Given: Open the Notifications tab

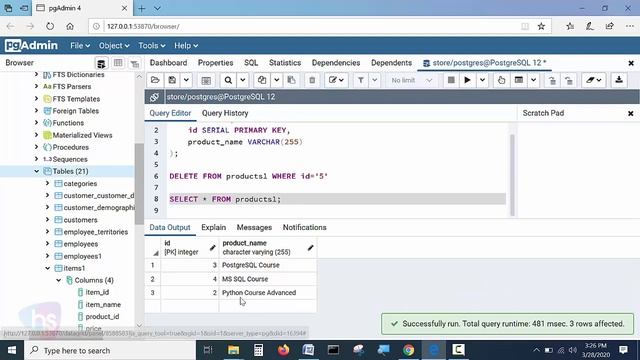Looking at the screenshot, I should (304, 227).
